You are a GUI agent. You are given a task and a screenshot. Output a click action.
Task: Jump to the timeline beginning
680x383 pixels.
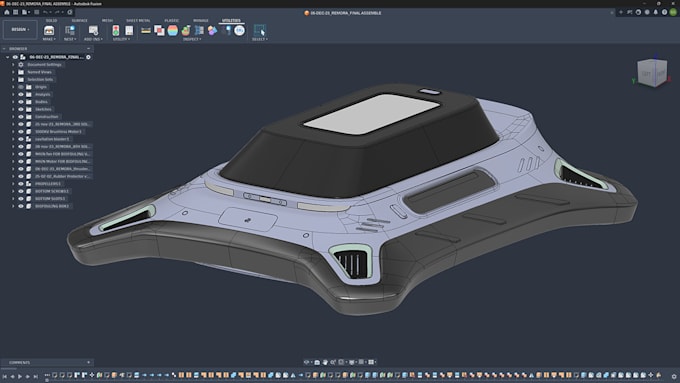[x=4, y=376]
